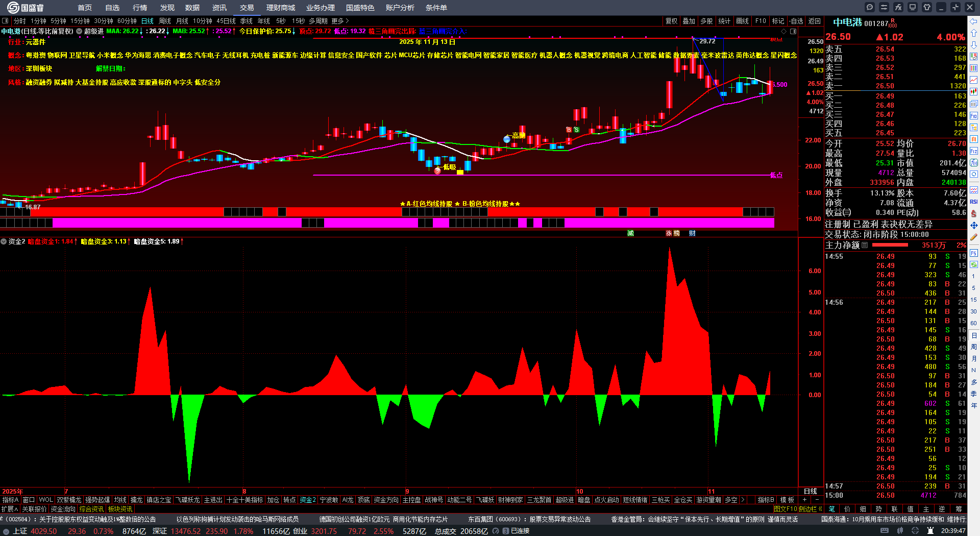Toggle the round icon before 资金2 indicator
Screen dimensions: 980x536
coord(4,241)
